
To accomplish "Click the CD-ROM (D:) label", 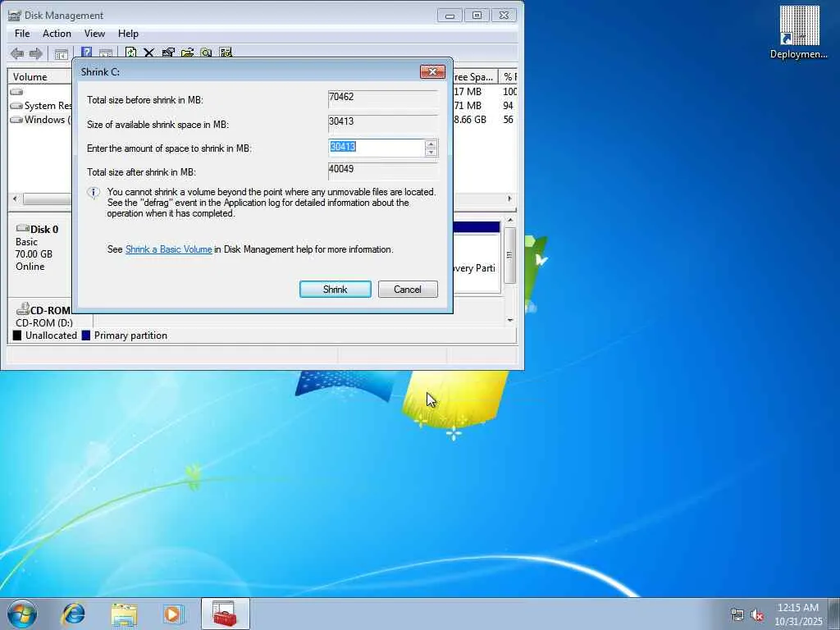I will 44,323.
